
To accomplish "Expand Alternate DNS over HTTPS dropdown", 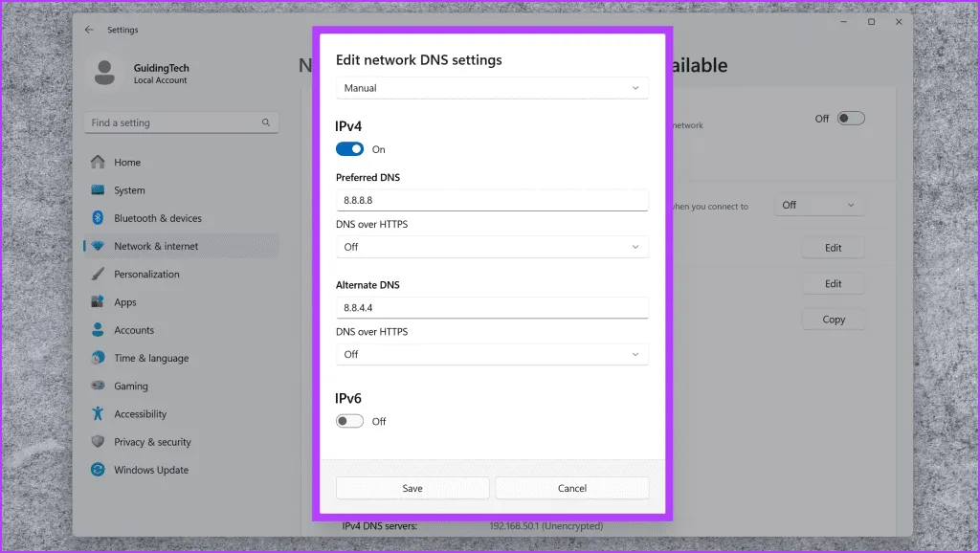I will pos(492,354).
